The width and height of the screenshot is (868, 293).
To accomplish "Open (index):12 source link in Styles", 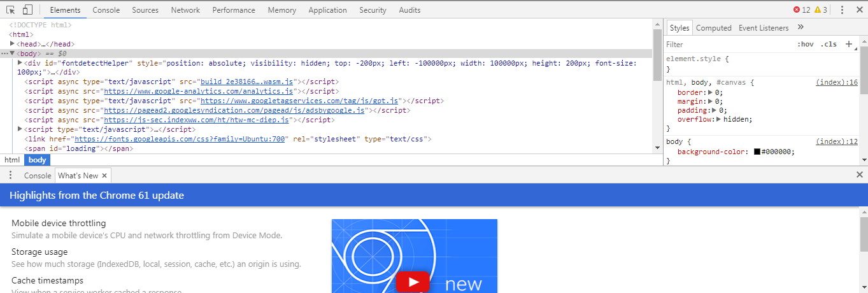I will pyautogui.click(x=837, y=141).
